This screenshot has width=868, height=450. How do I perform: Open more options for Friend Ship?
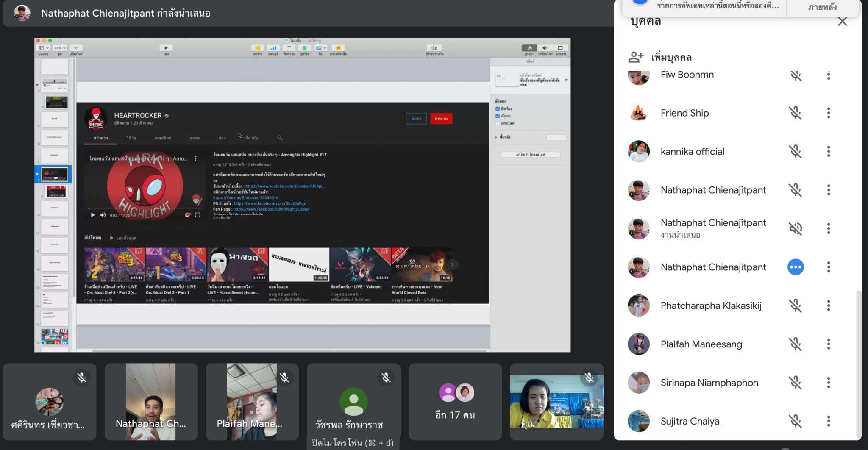829,113
